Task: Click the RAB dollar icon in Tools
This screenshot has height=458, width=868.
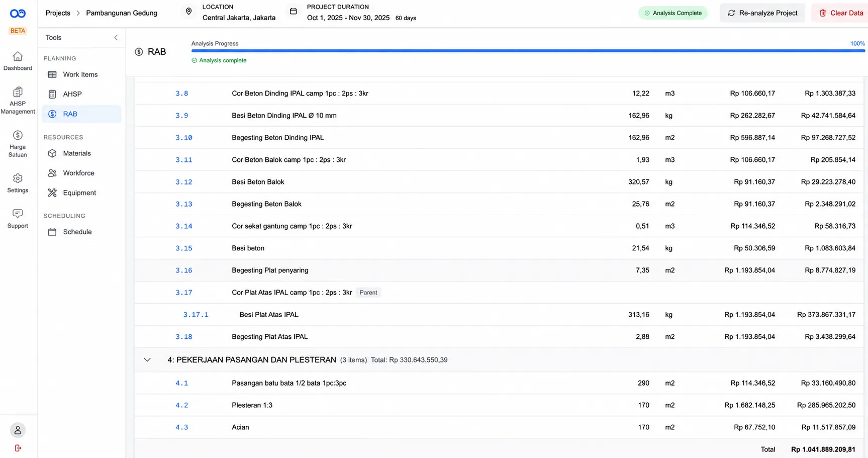Action: tap(52, 114)
